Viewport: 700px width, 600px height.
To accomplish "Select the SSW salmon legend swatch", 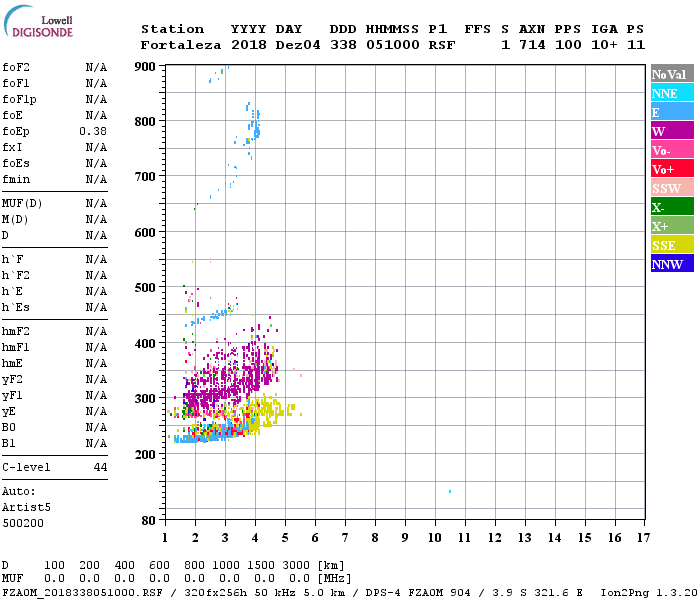I will click(x=672, y=188).
